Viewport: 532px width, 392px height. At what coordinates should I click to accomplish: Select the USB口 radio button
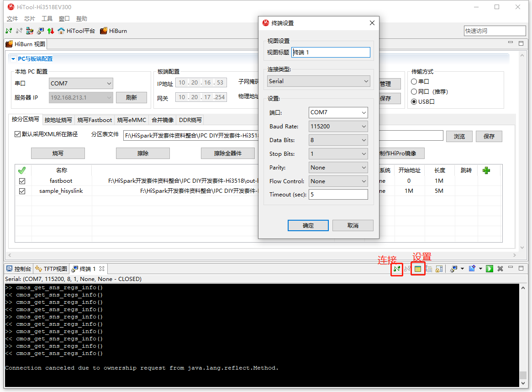(x=414, y=101)
